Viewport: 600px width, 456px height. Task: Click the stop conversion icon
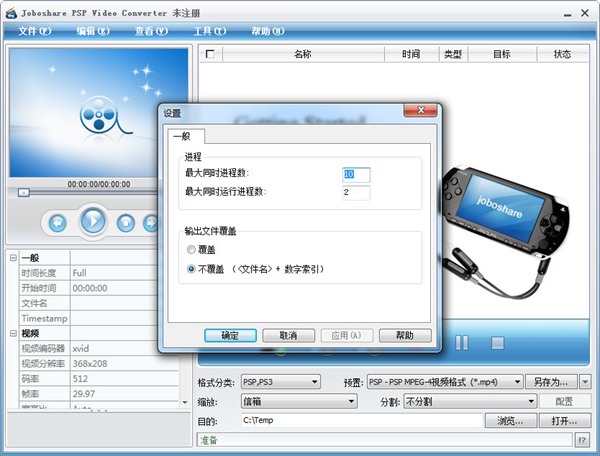pyautogui.click(x=497, y=343)
